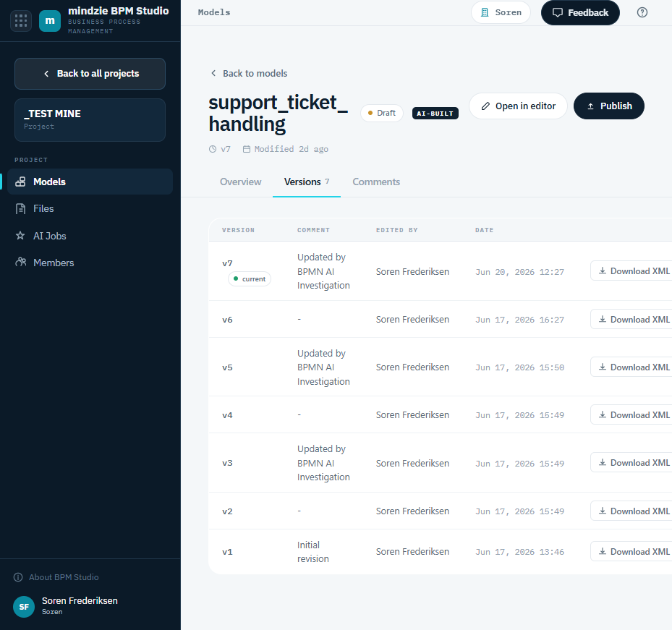Click the Models sidebar icon
This screenshot has width=672, height=630.
[20, 182]
